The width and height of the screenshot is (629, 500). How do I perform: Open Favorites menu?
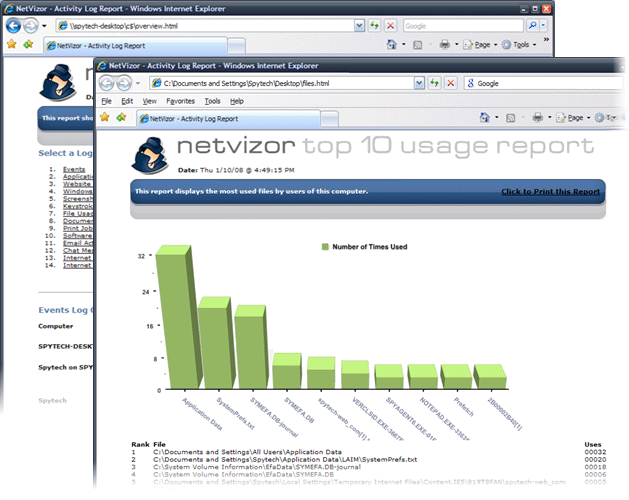click(181, 101)
